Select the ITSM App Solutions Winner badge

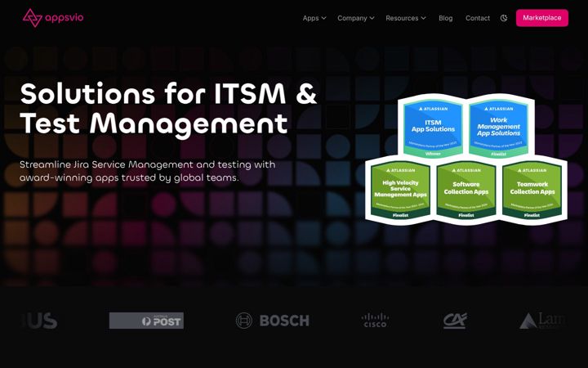pos(433,128)
